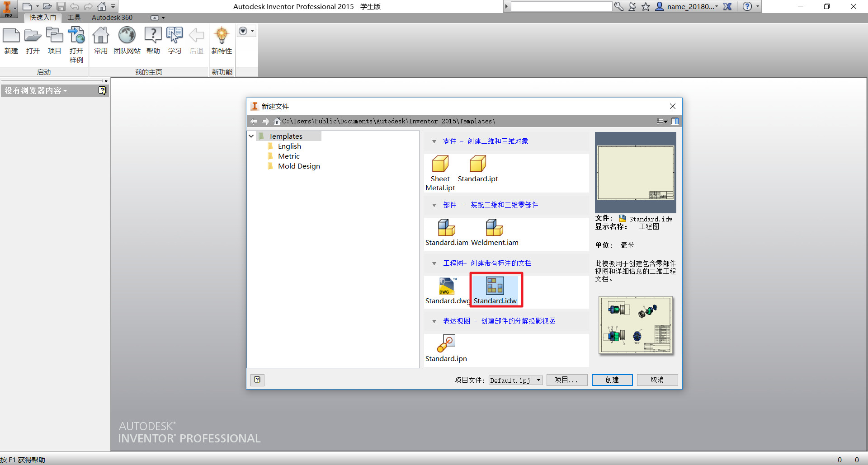Click the search field in title bar
The height and width of the screenshot is (465, 868).
561,6
